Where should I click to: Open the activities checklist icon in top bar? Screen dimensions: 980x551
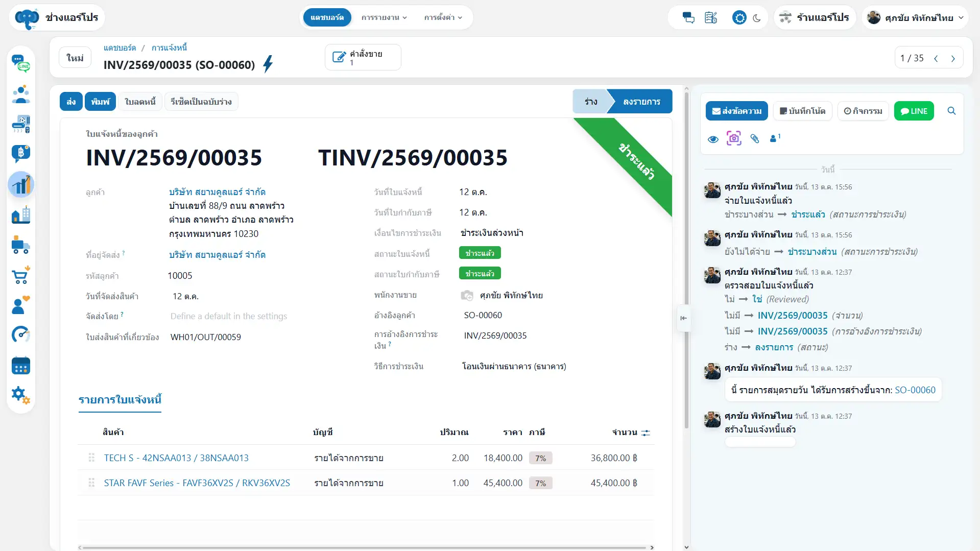pyautogui.click(x=711, y=18)
